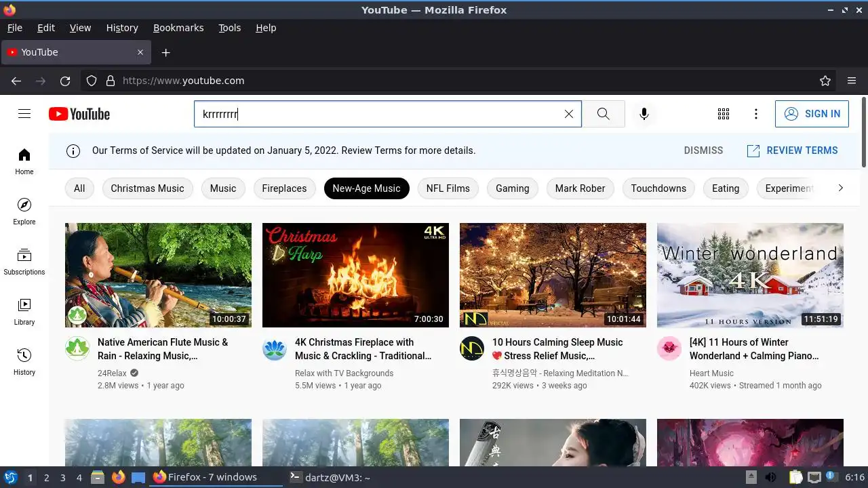868x488 pixels.
Task: Open the Bookmarks menu
Action: pos(178,28)
